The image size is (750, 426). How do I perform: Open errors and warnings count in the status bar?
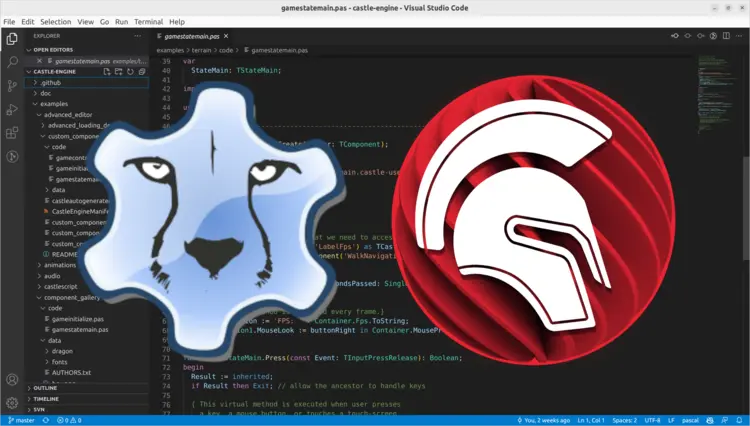69,420
